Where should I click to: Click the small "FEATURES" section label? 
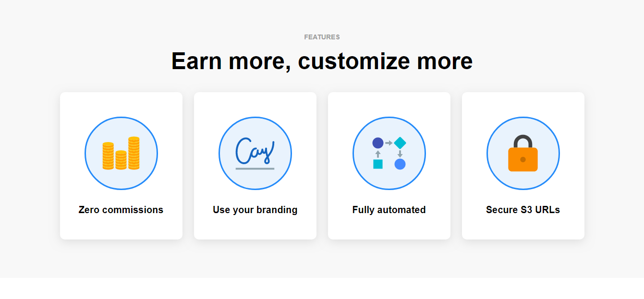[x=322, y=37]
